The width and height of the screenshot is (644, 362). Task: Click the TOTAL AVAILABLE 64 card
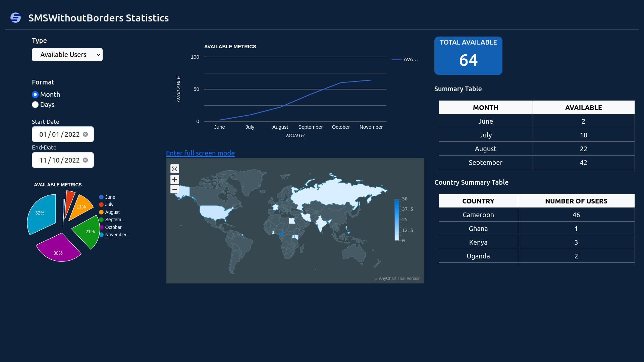click(x=468, y=56)
